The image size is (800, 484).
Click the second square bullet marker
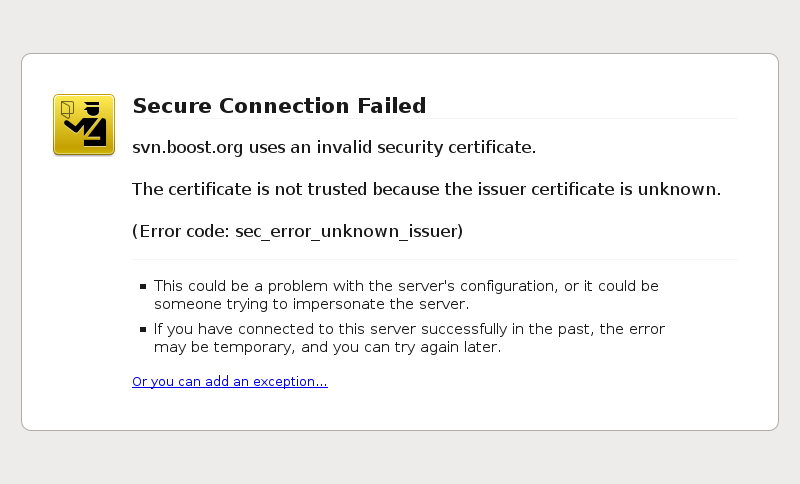coord(143,329)
